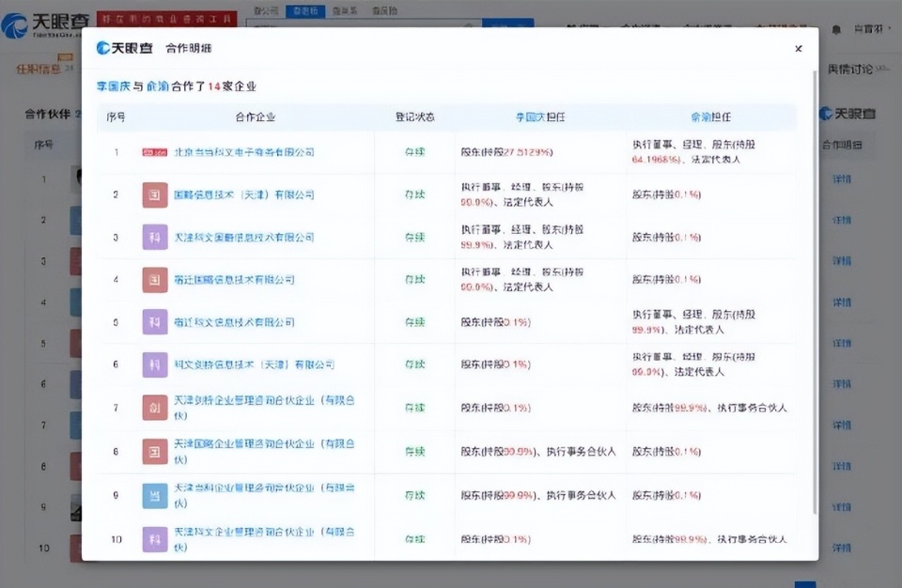The width and height of the screenshot is (902, 588).
Task: Open 宿迁国略信息技术有限公司 company link
Action: coord(234,280)
